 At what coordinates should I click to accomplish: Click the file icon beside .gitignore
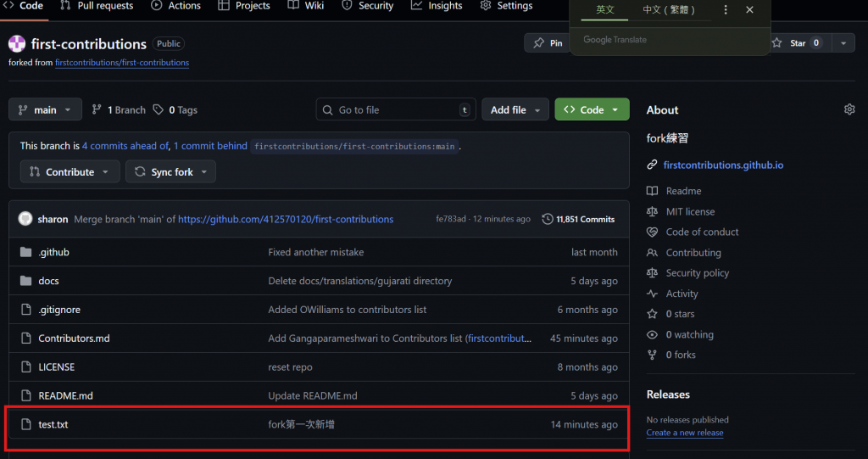point(25,310)
